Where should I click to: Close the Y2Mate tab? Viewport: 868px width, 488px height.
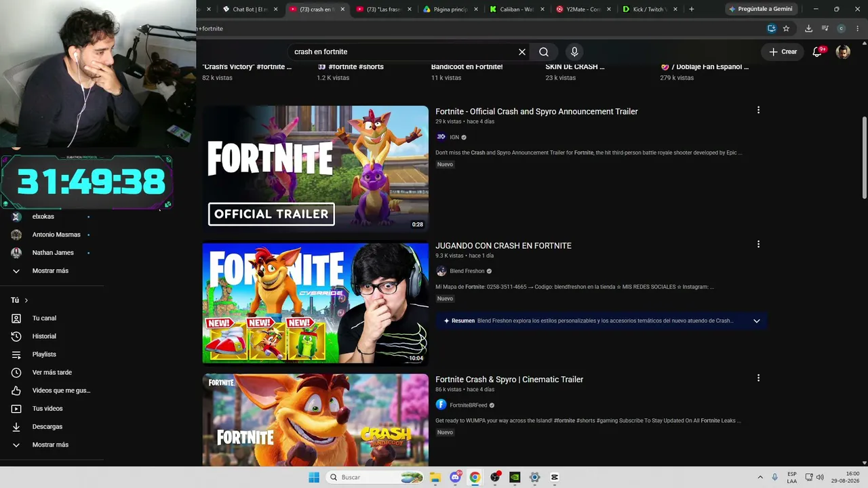(609, 9)
